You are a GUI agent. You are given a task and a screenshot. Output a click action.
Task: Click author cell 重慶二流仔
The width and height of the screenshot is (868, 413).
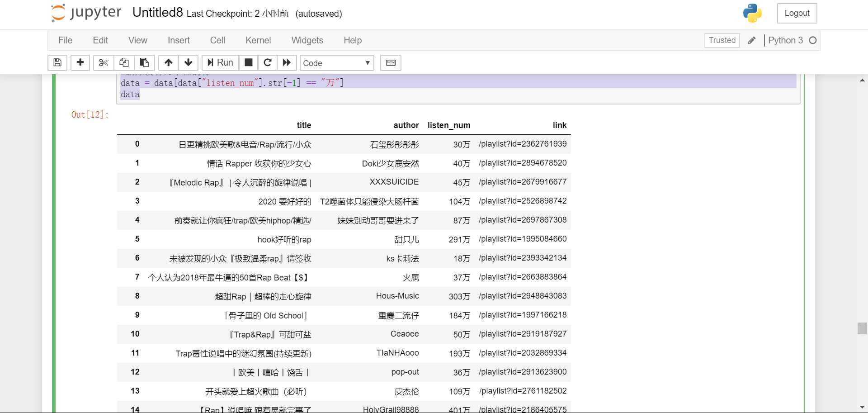[x=399, y=315]
